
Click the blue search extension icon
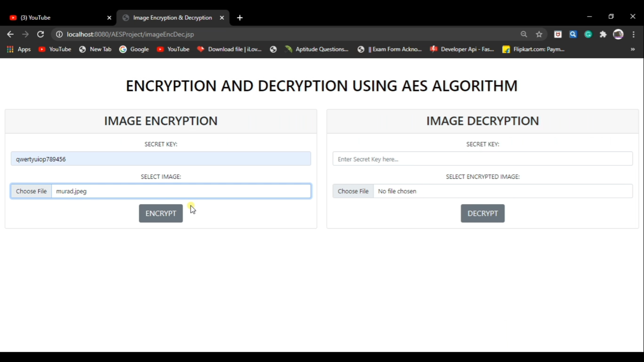573,34
